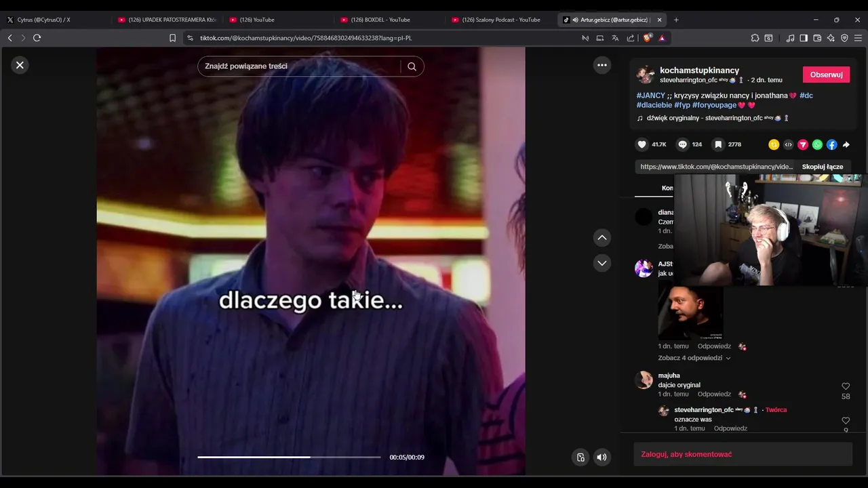Toggle auto-scroll icon next to volume button
The width and height of the screenshot is (868, 488).
tap(580, 457)
